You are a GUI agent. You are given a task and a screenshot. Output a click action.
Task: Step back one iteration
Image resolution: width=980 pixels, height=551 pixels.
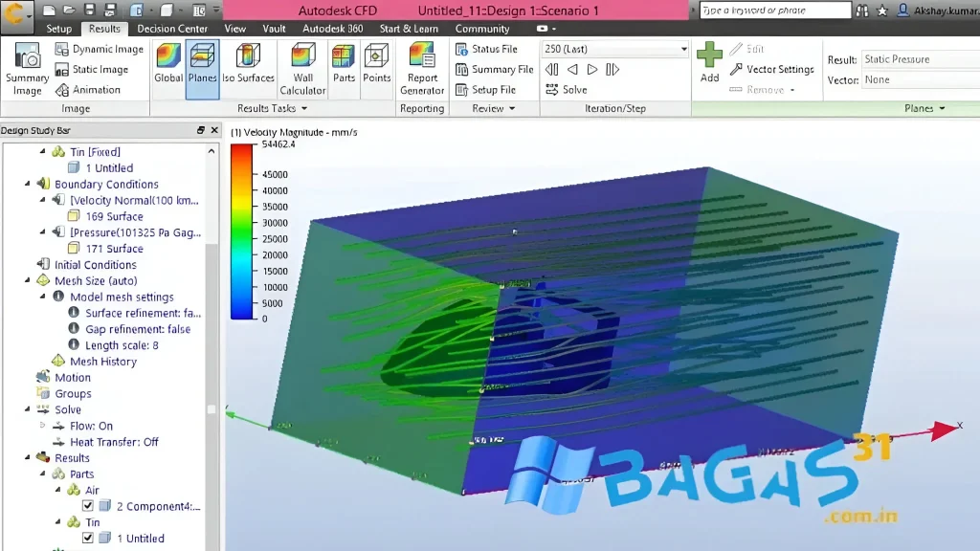pos(572,69)
